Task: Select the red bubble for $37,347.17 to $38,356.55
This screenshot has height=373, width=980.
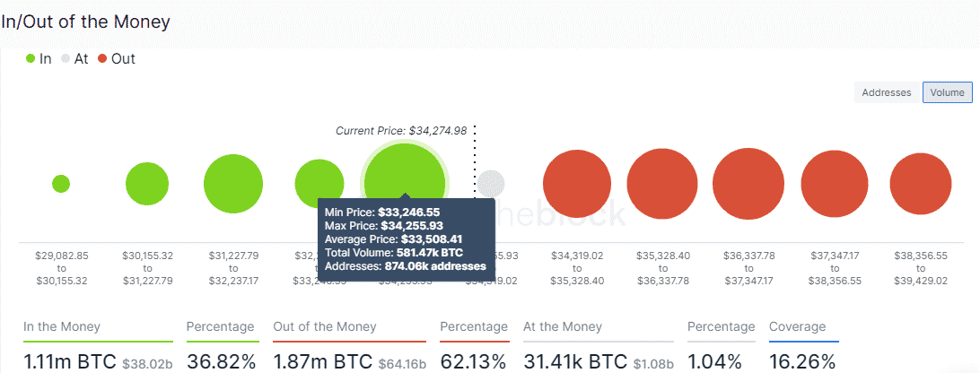Action: click(x=835, y=184)
